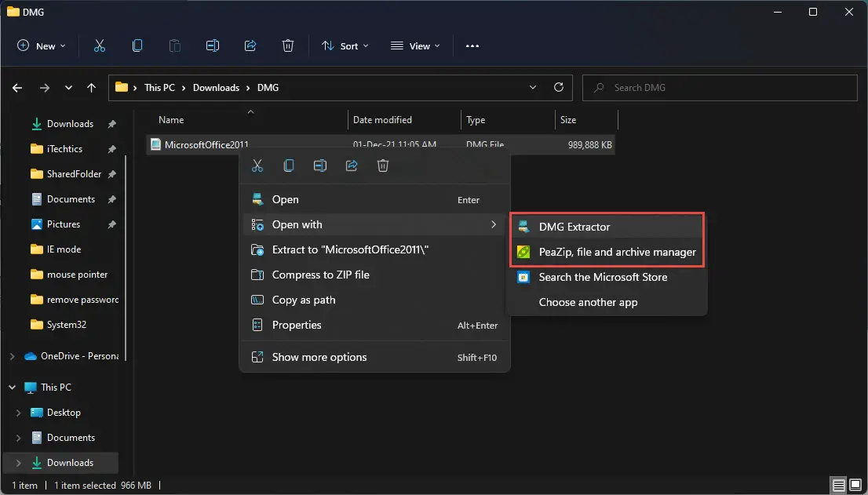Choose Extract to "MicrosoftOffice2011\"

pyautogui.click(x=374, y=250)
